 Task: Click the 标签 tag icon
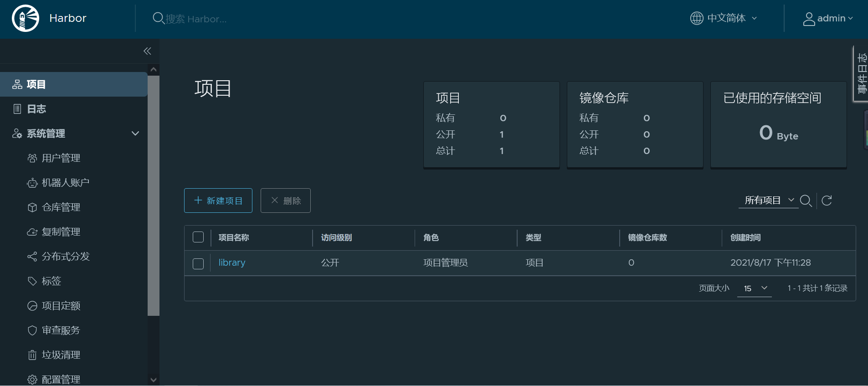[x=32, y=281]
